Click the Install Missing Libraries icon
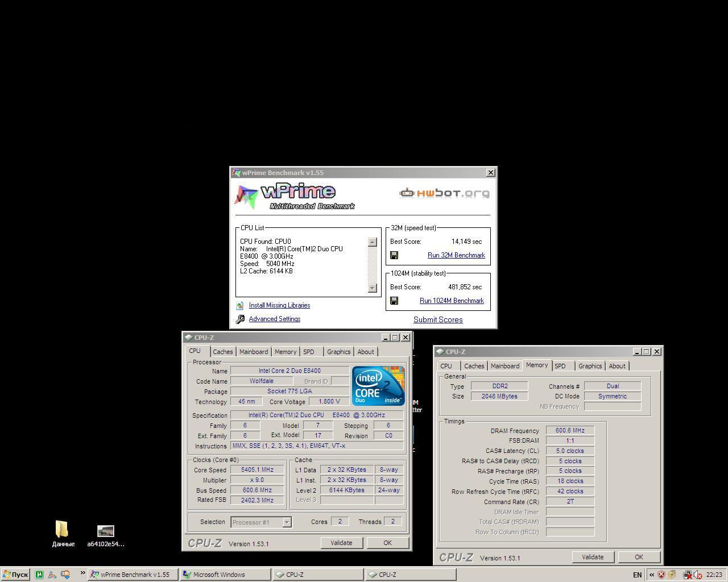Viewport: 728px width, 582px height. (240, 305)
